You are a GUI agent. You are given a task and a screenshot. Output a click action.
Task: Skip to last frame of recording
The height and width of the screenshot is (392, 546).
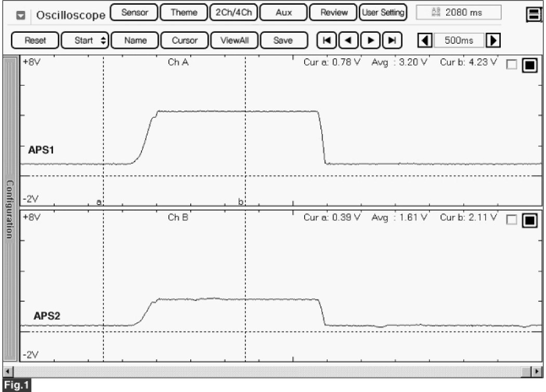[x=393, y=40]
